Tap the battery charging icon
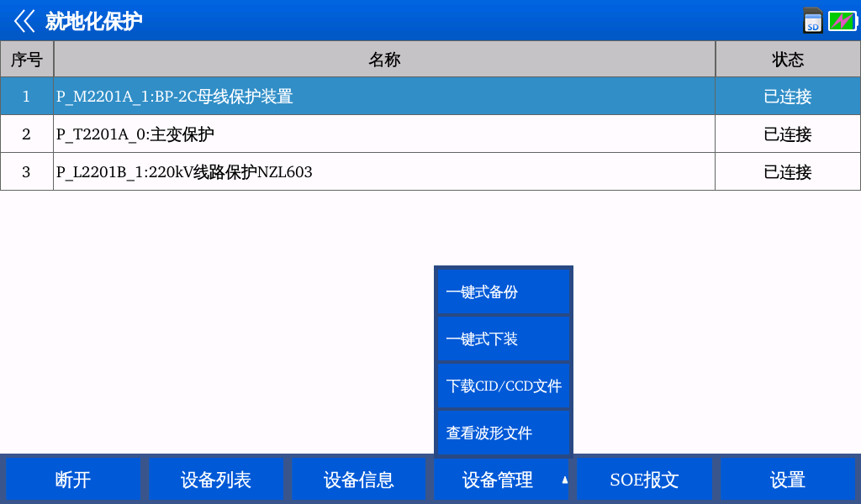This screenshot has height=504, width=861. click(x=842, y=21)
